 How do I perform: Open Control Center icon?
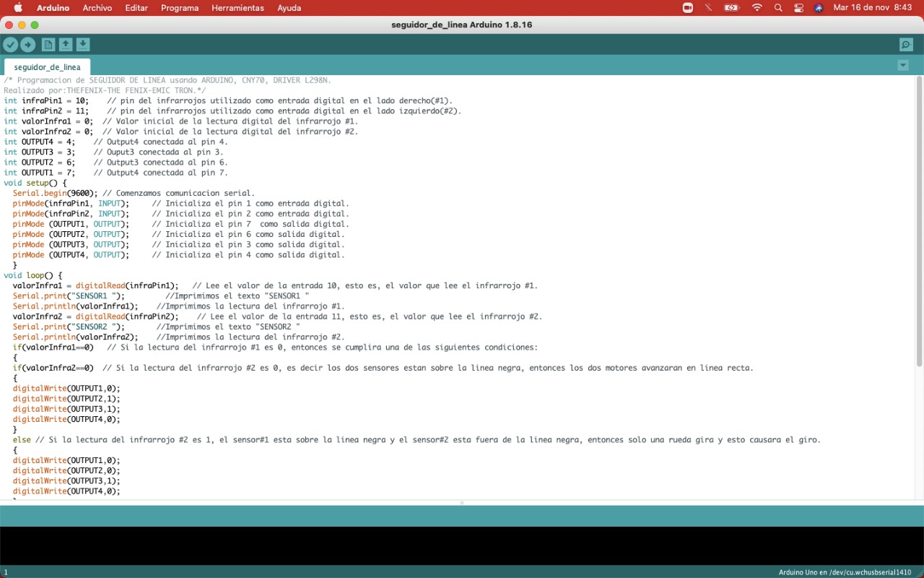[798, 8]
